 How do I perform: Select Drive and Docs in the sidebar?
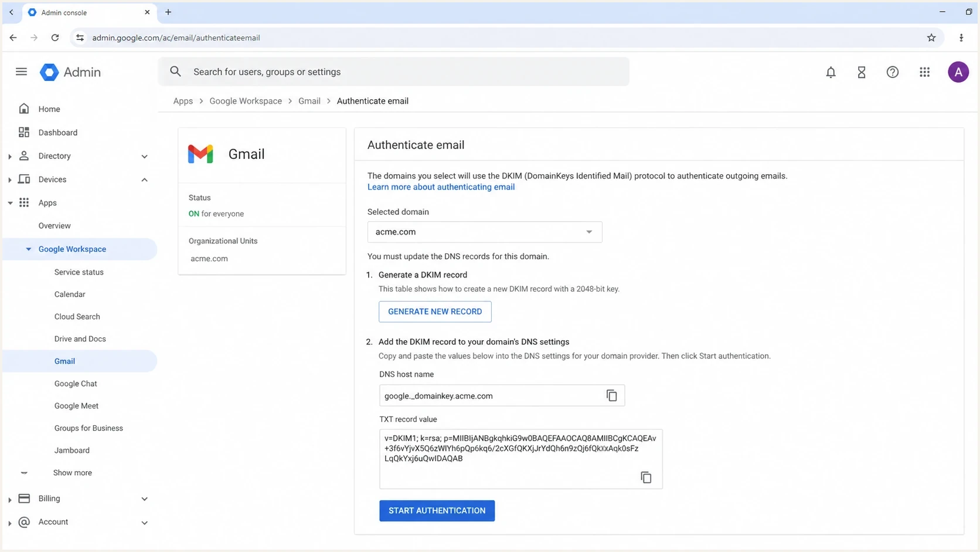click(80, 338)
